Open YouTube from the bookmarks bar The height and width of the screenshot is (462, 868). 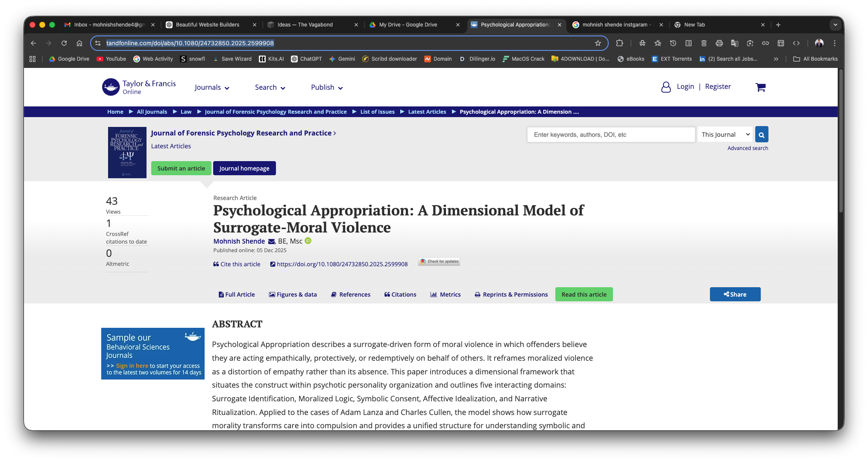click(x=111, y=59)
